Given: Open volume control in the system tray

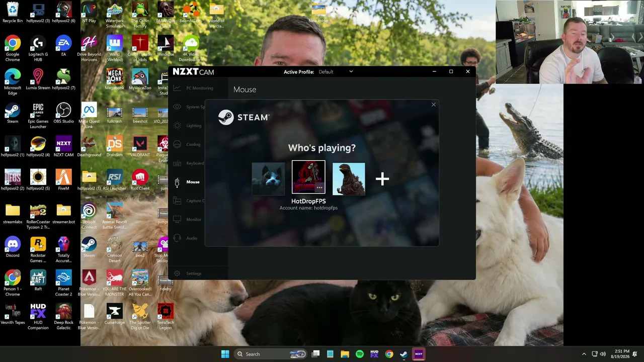Looking at the screenshot, I should pos(603,354).
